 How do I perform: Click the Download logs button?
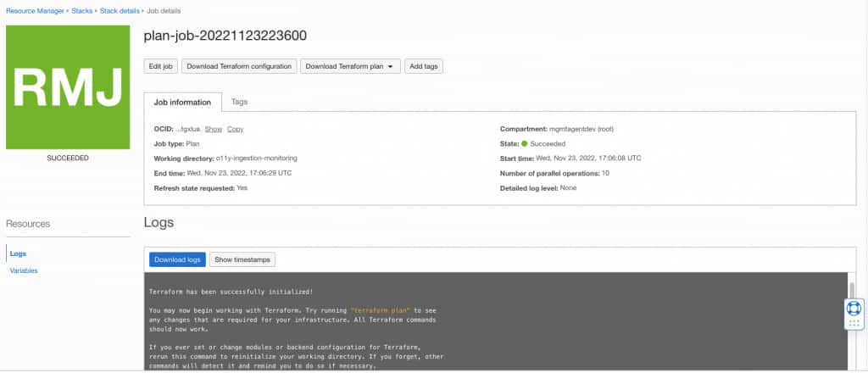(177, 259)
